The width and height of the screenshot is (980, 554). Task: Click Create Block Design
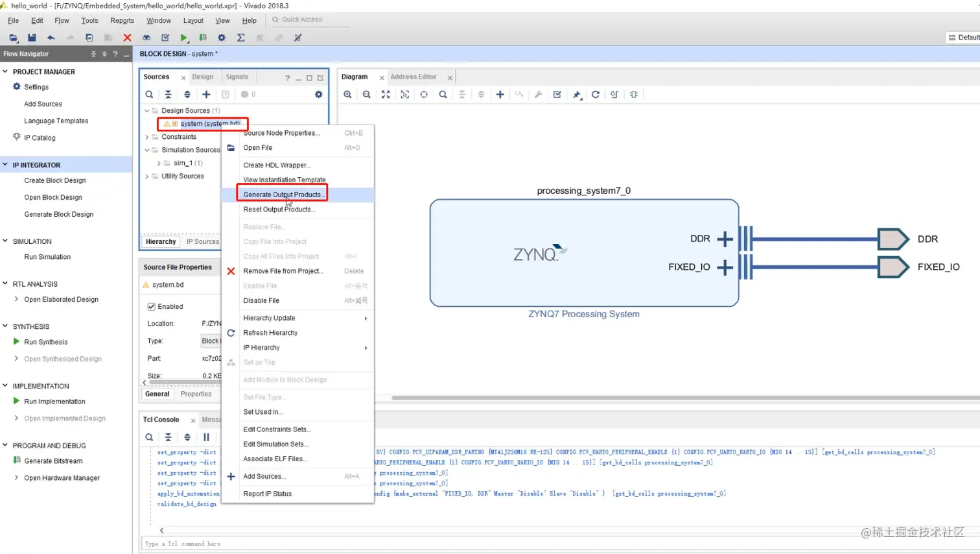(x=55, y=180)
